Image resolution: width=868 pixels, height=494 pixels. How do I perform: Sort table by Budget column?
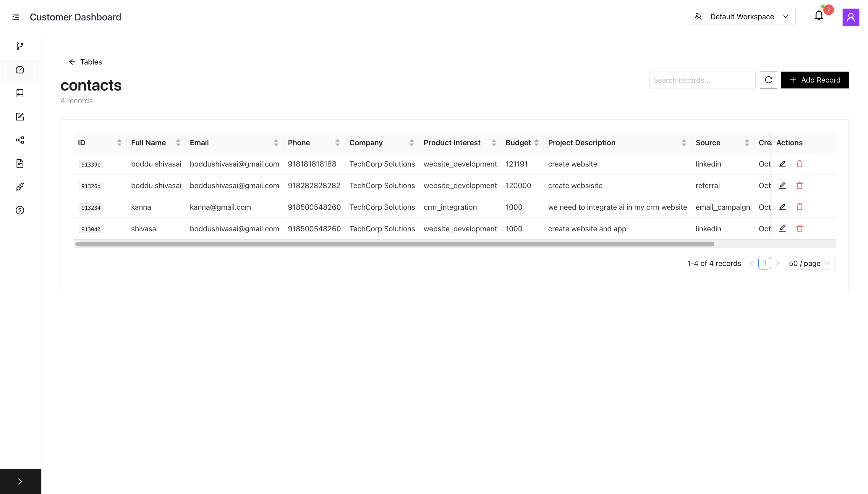click(x=536, y=143)
